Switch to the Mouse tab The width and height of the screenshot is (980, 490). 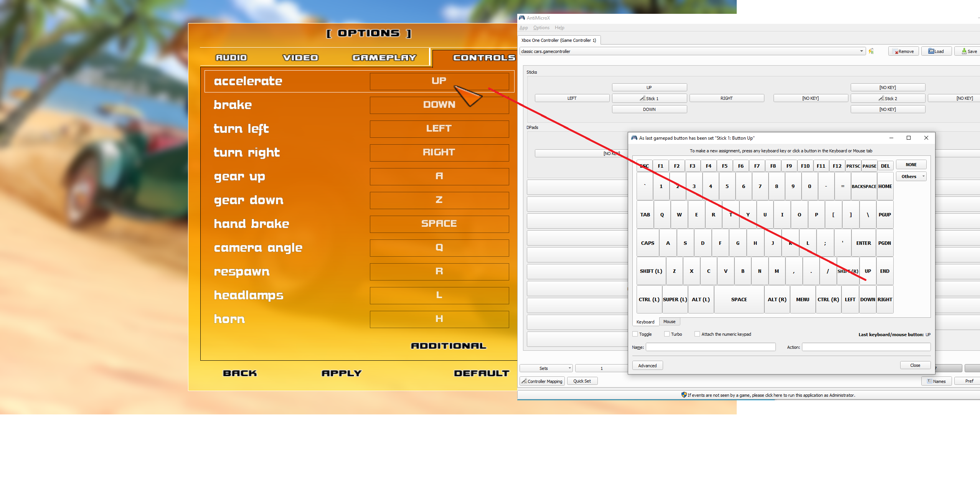click(x=669, y=322)
